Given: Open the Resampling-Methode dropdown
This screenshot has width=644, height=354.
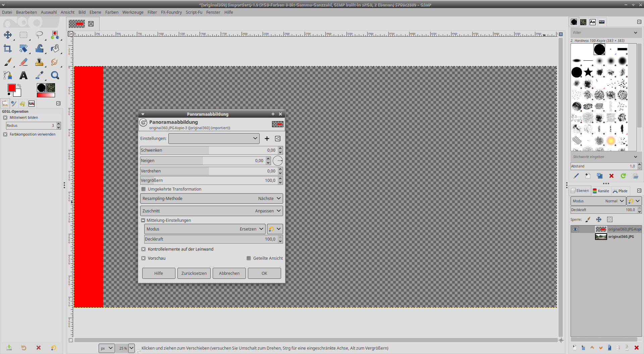Looking at the screenshot, I should [x=211, y=199].
